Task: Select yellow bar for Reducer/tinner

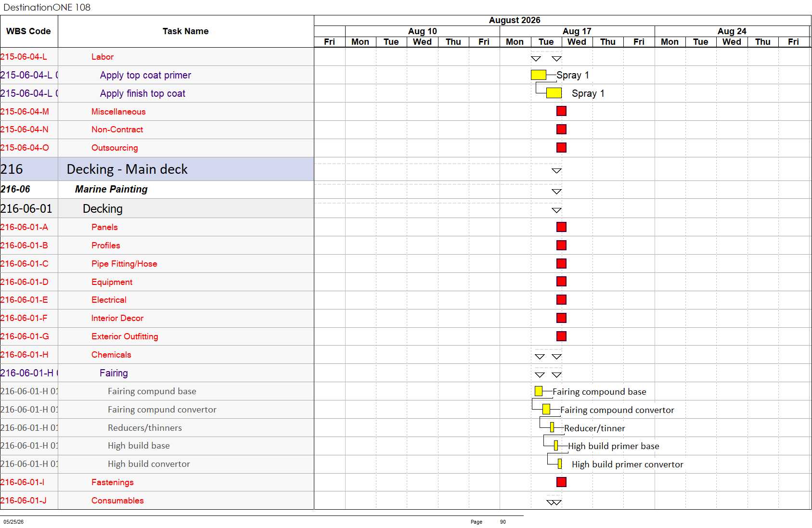Action: point(552,427)
